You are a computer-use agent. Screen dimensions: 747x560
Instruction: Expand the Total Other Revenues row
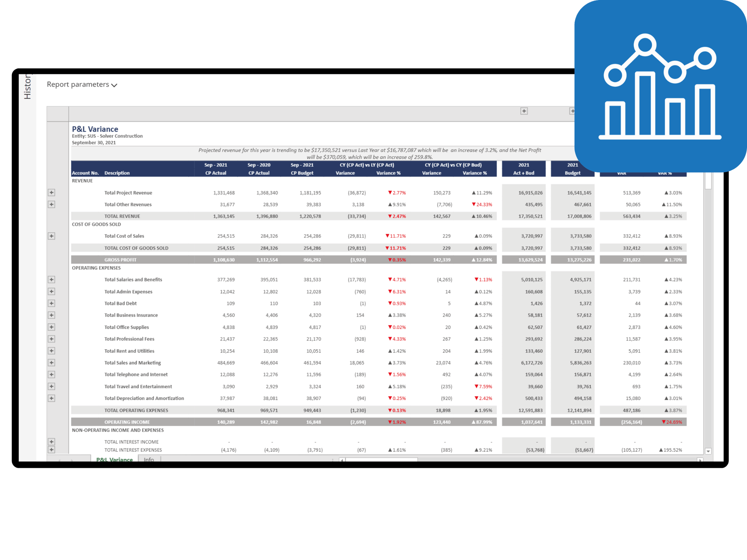(52, 204)
